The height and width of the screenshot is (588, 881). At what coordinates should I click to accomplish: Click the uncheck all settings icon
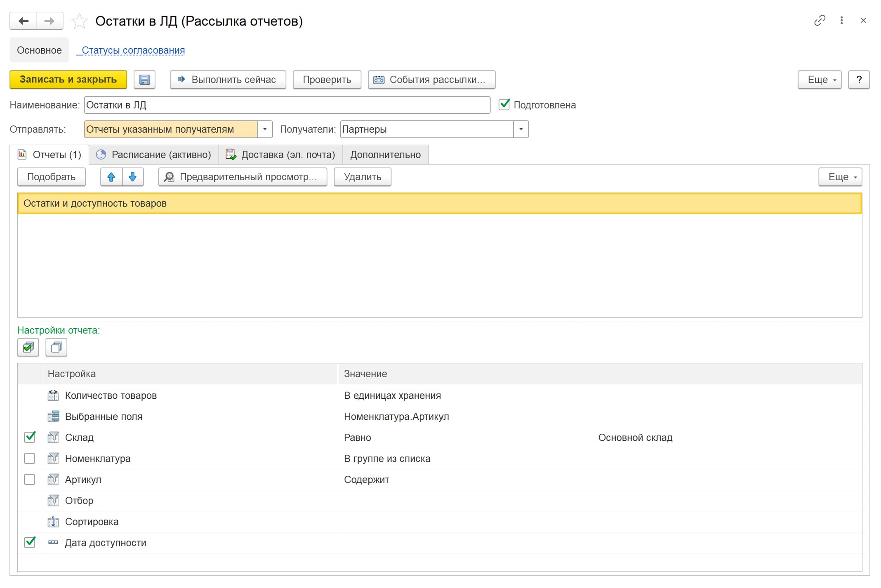point(56,347)
